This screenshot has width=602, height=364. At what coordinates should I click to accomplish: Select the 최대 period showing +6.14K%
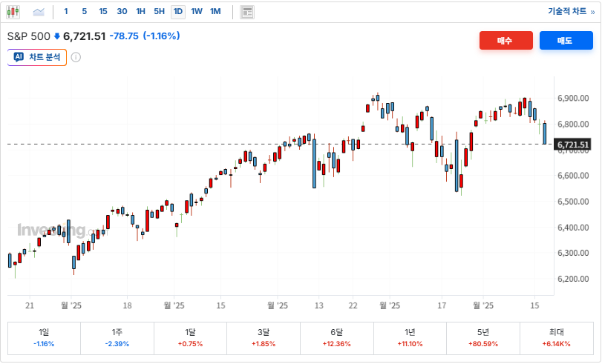tap(556, 338)
